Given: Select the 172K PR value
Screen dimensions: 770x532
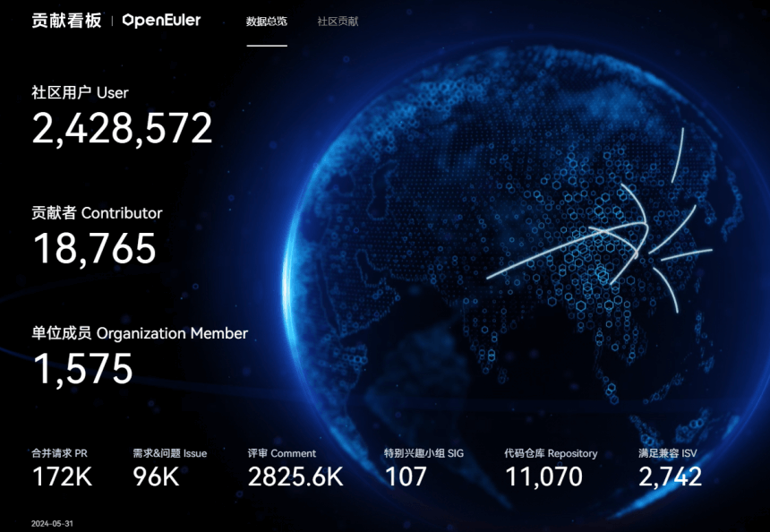Looking at the screenshot, I should click(62, 477).
